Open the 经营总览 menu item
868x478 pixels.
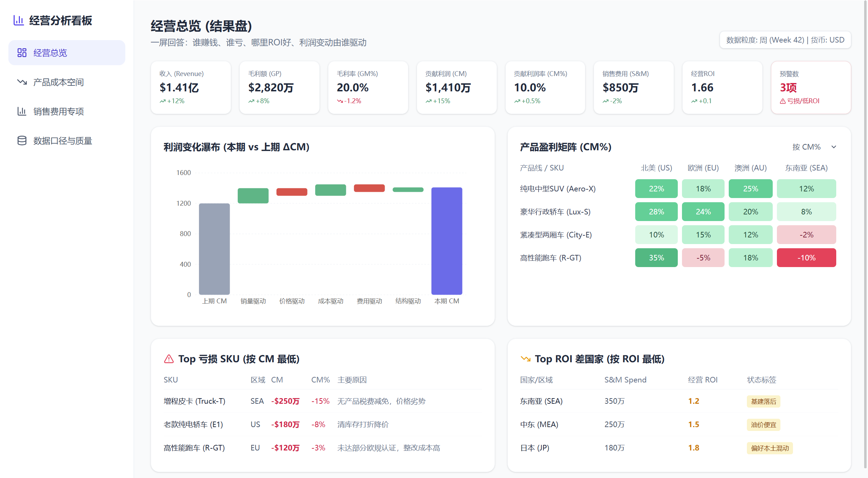pyautogui.click(x=67, y=53)
